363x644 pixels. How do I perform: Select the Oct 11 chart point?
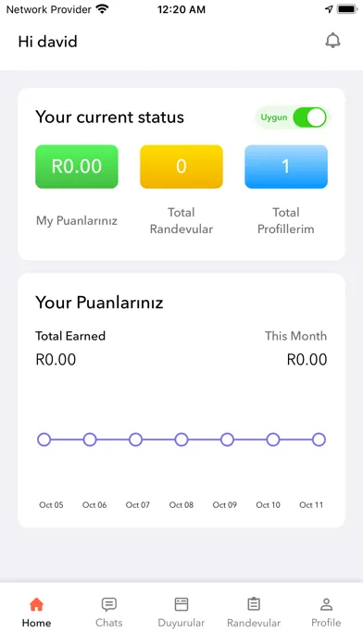coord(319,440)
